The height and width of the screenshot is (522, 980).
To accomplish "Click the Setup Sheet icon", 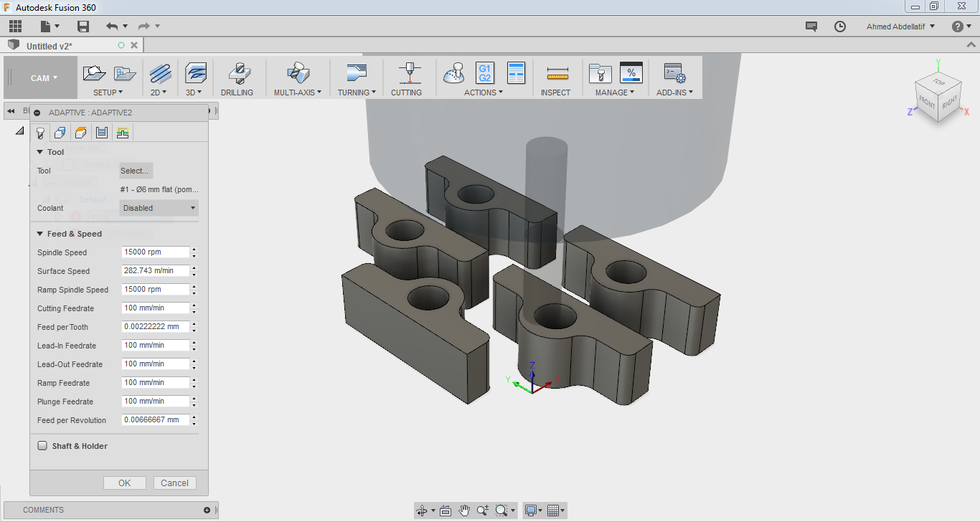I will 516,72.
